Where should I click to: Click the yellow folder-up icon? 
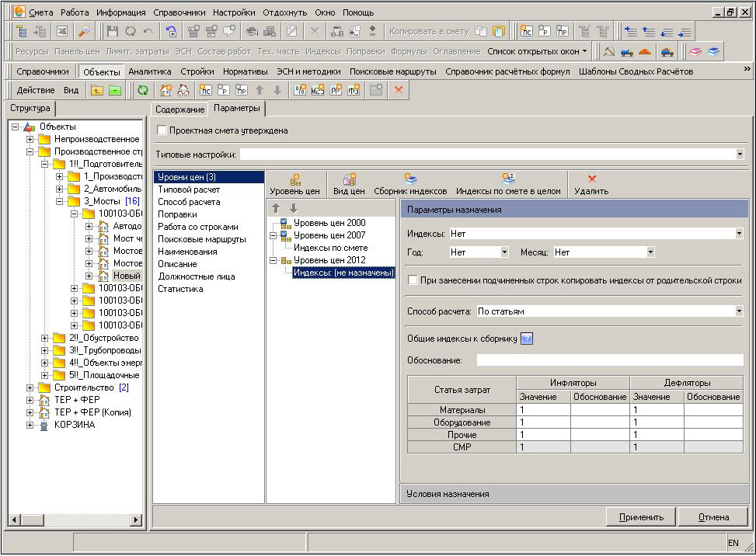97,90
